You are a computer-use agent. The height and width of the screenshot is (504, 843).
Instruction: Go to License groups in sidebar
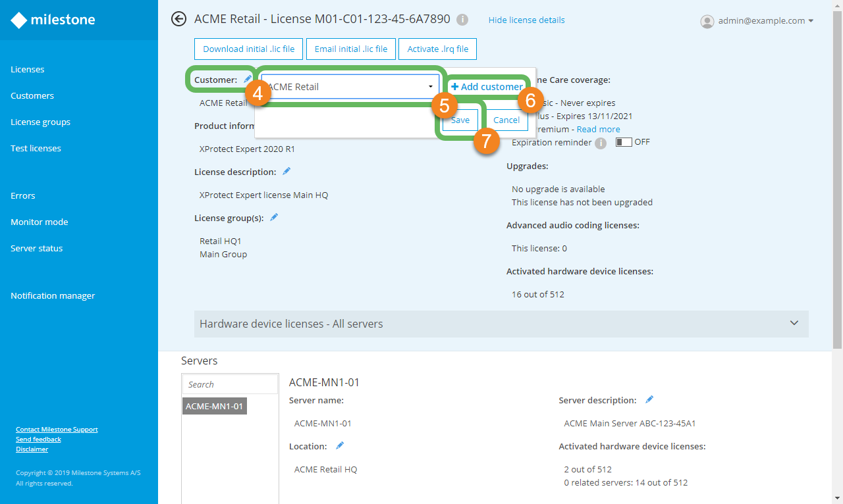point(40,122)
